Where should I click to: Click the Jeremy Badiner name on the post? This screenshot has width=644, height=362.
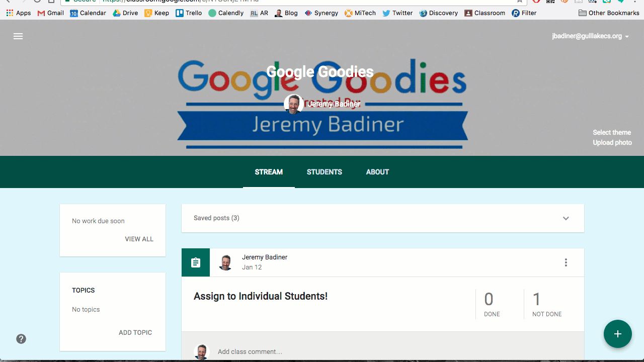click(x=265, y=257)
